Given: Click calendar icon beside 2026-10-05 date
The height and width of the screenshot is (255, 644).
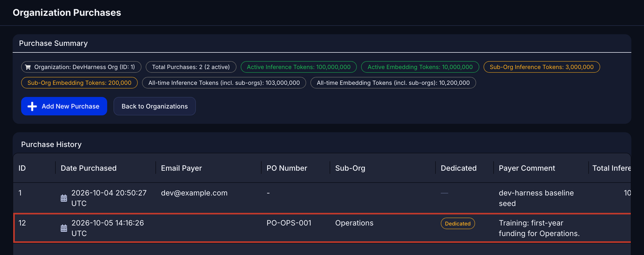Looking at the screenshot, I should tap(64, 228).
